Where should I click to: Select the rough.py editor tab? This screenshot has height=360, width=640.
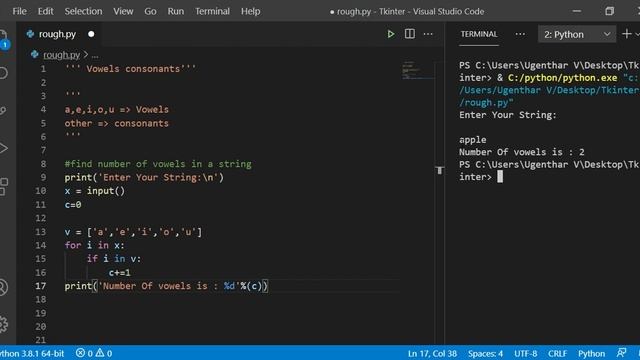59,34
